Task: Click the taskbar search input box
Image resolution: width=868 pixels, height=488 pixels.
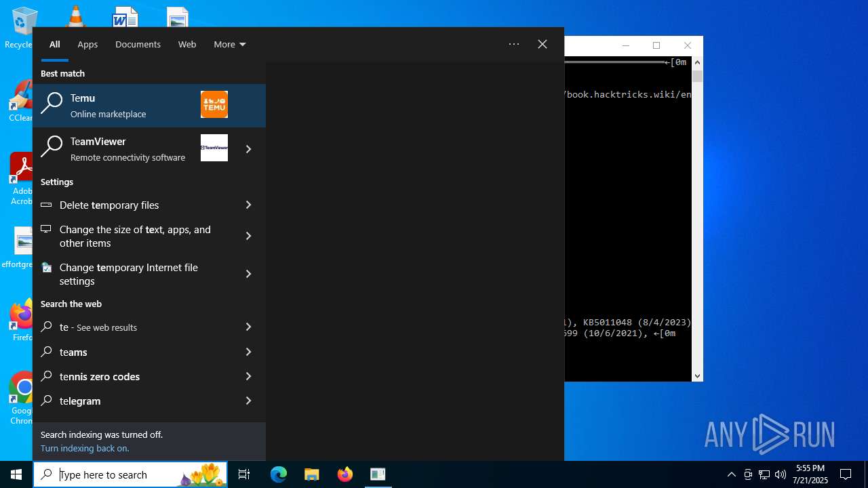Action: pyautogui.click(x=130, y=474)
